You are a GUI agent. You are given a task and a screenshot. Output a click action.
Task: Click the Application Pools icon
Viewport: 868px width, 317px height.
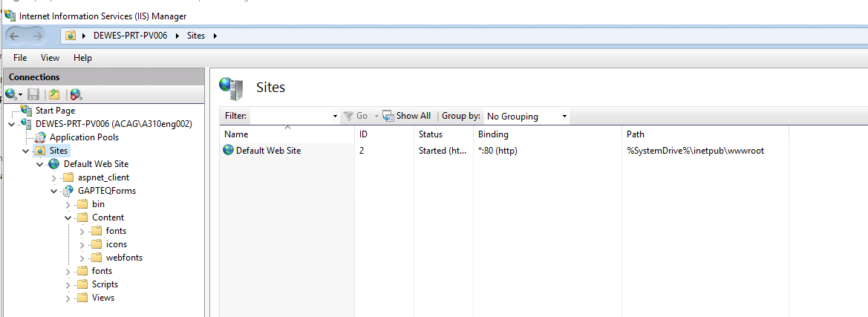pos(41,137)
